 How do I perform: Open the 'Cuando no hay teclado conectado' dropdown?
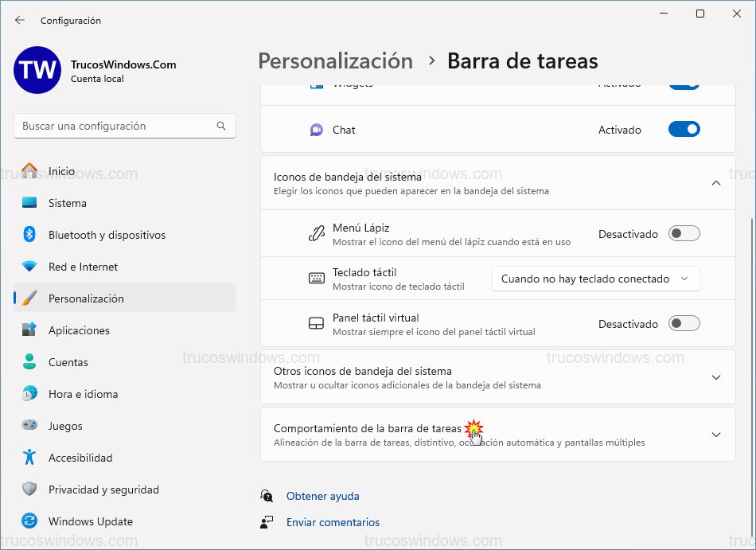pyautogui.click(x=595, y=279)
